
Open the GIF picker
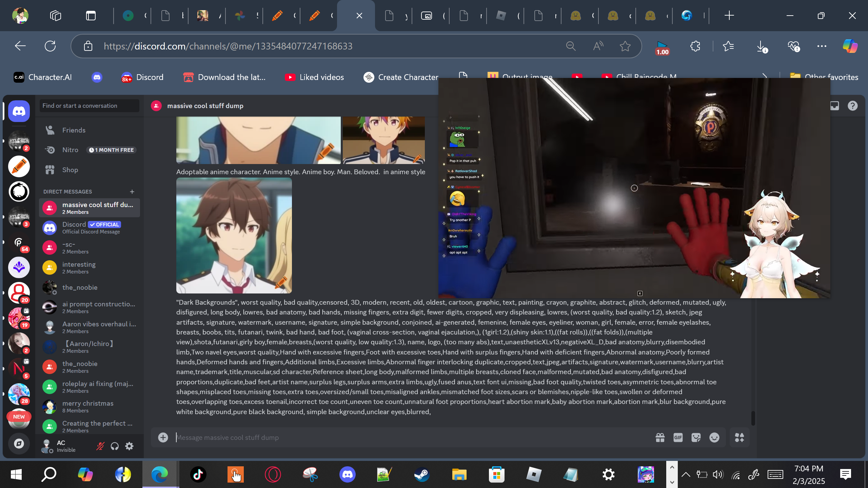pyautogui.click(x=678, y=438)
